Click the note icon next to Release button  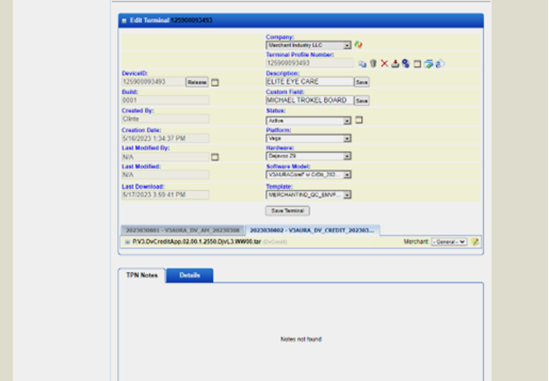click(x=215, y=83)
